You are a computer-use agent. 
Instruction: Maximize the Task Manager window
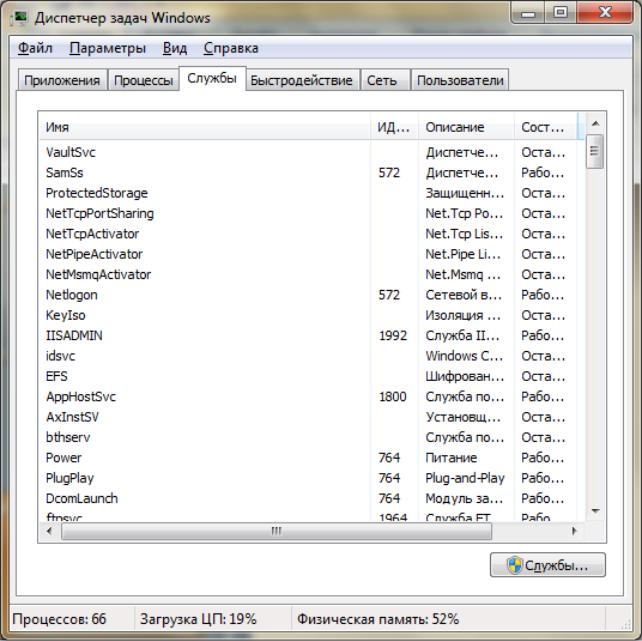(x=561, y=14)
